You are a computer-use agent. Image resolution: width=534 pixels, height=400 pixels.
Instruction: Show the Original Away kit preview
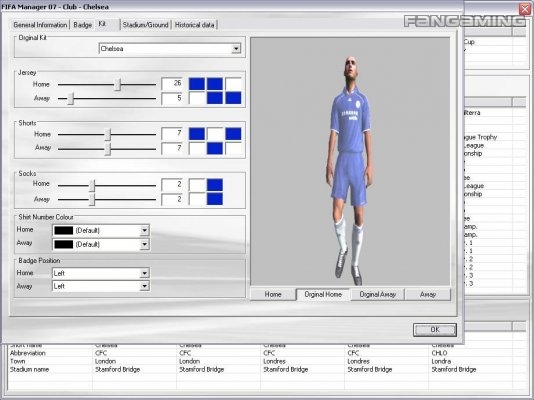click(378, 294)
